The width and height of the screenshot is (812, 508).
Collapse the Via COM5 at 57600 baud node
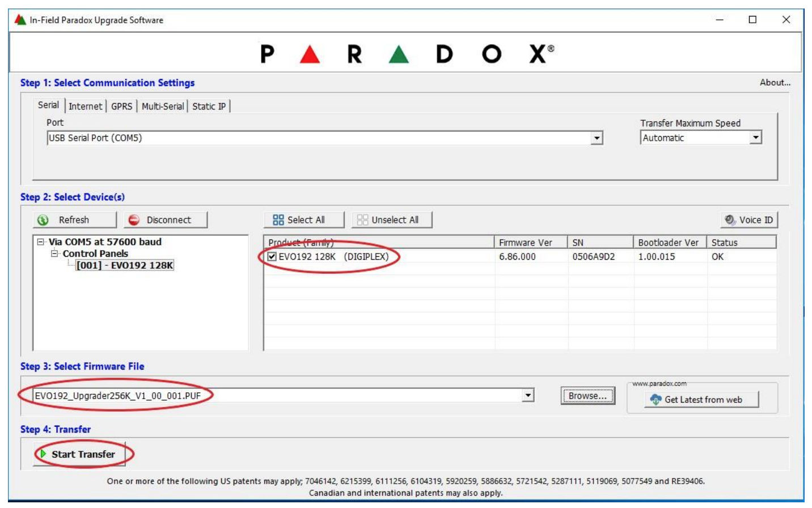(x=41, y=242)
